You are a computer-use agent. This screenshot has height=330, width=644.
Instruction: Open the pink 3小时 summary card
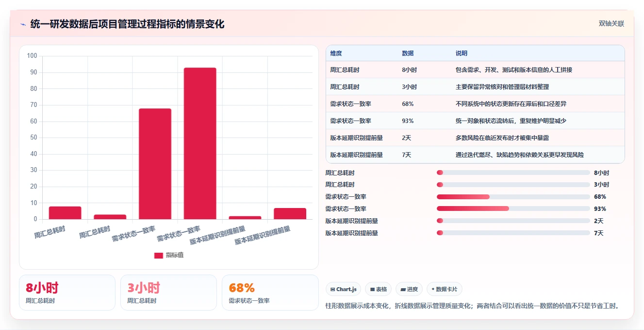pyautogui.click(x=168, y=293)
